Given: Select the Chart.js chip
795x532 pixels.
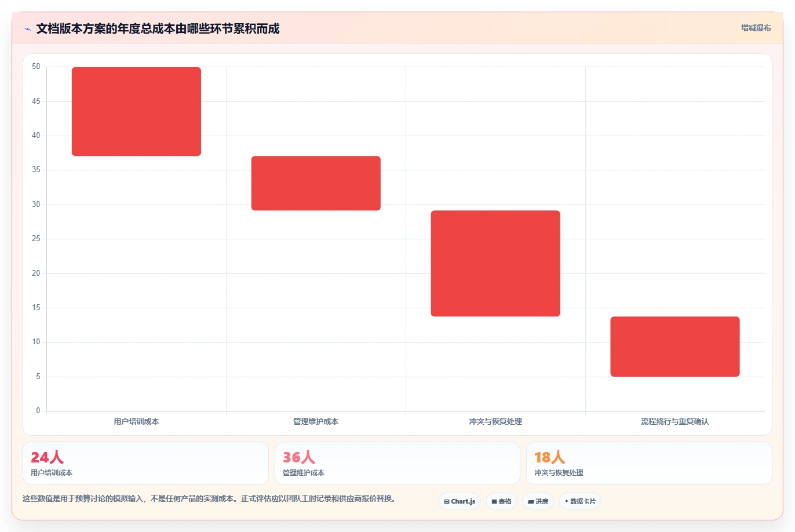Looking at the screenshot, I should (x=460, y=501).
